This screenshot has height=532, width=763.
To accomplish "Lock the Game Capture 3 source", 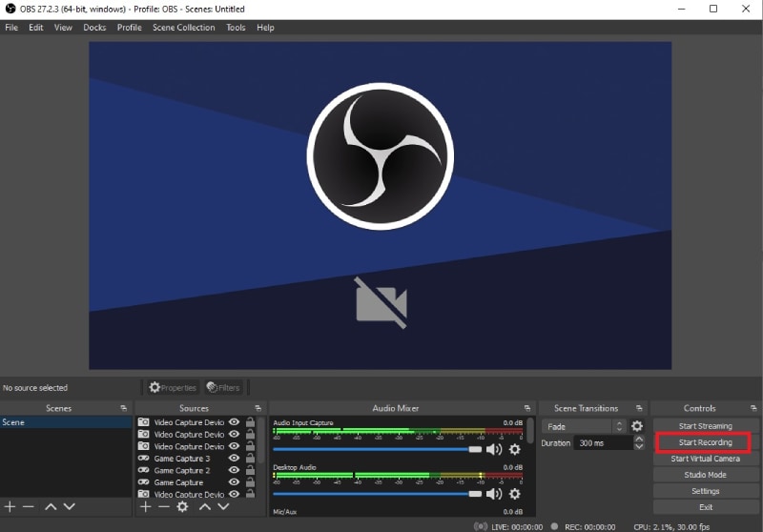I will pos(250,458).
